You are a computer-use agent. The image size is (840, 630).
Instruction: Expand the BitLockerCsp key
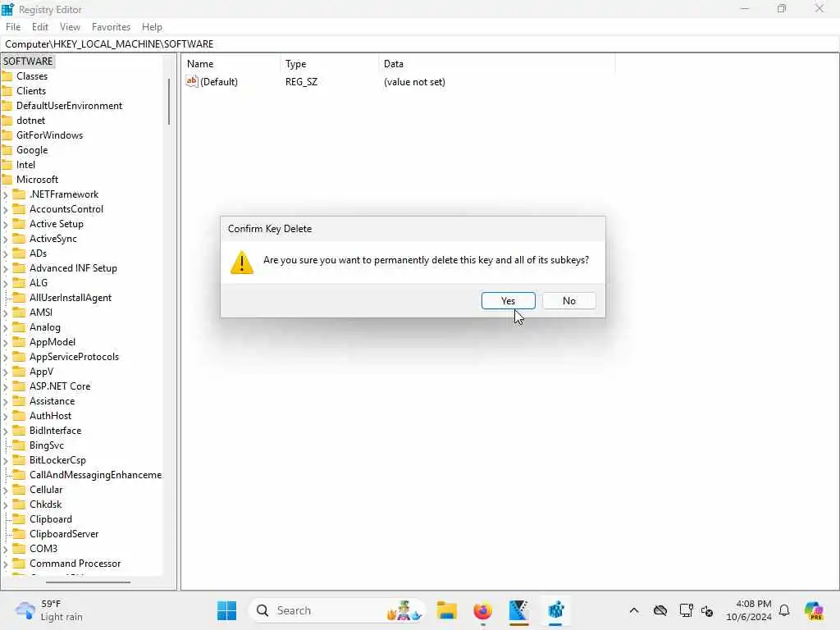(x=6, y=461)
